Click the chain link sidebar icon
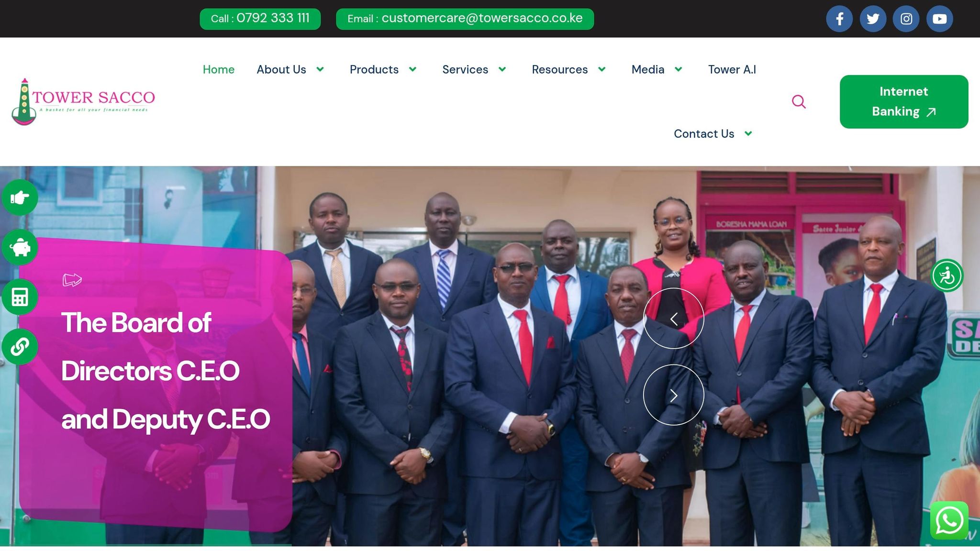The image size is (980, 551). [x=20, y=347]
